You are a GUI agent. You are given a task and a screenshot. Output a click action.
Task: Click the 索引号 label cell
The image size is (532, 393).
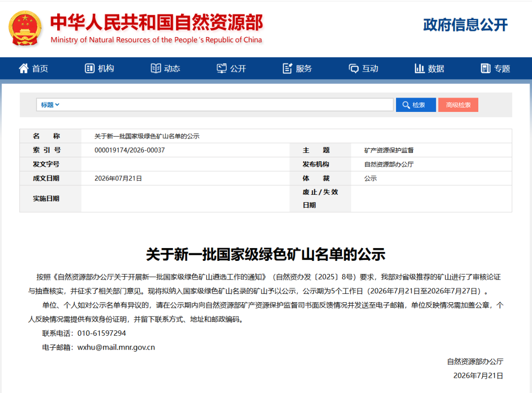pyautogui.click(x=50, y=150)
